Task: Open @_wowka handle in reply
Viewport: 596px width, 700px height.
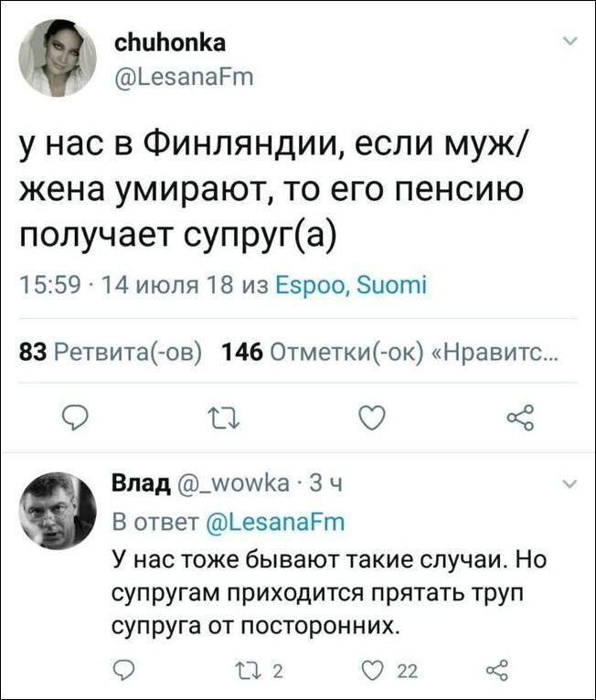Action: (x=233, y=483)
